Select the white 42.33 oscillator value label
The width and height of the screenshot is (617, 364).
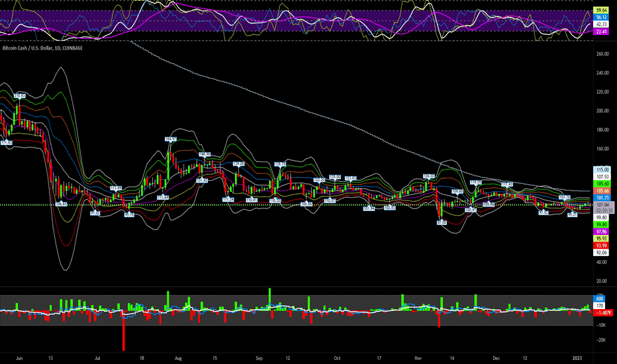601,24
